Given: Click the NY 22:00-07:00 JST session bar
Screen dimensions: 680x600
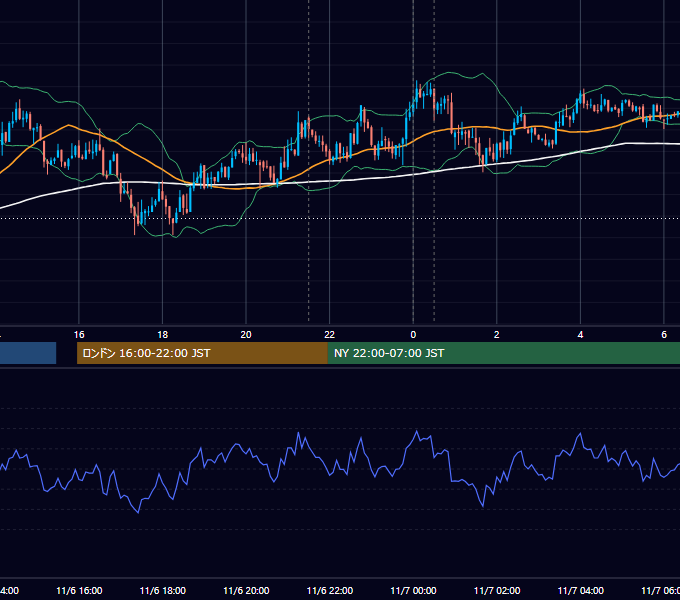Looking at the screenshot, I should pyautogui.click(x=503, y=353).
